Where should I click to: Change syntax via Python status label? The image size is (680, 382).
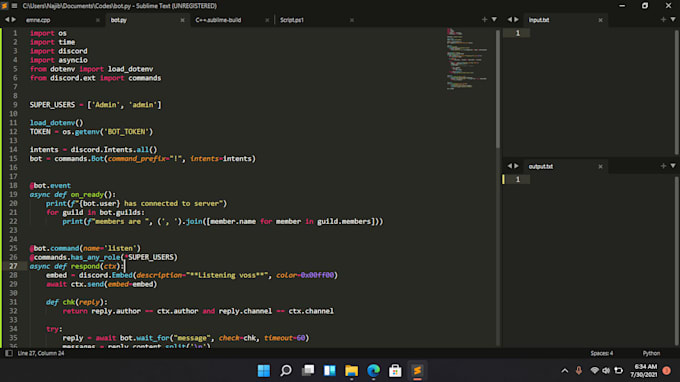(651, 353)
